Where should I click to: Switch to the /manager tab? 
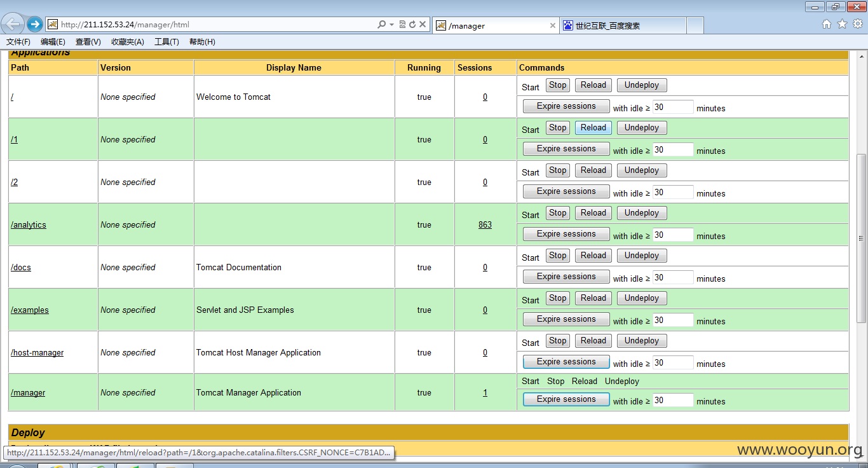click(x=496, y=25)
